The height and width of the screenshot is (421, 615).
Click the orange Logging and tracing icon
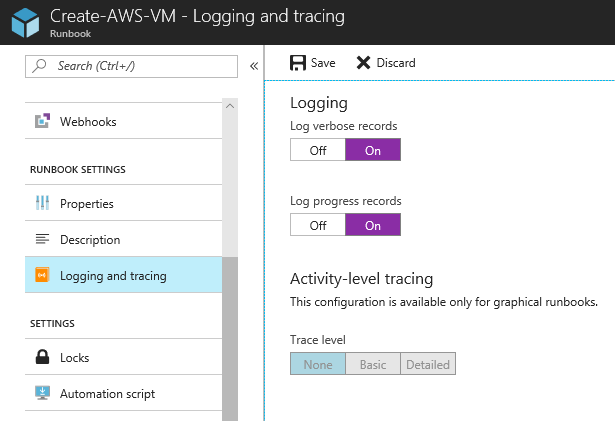coord(42,276)
